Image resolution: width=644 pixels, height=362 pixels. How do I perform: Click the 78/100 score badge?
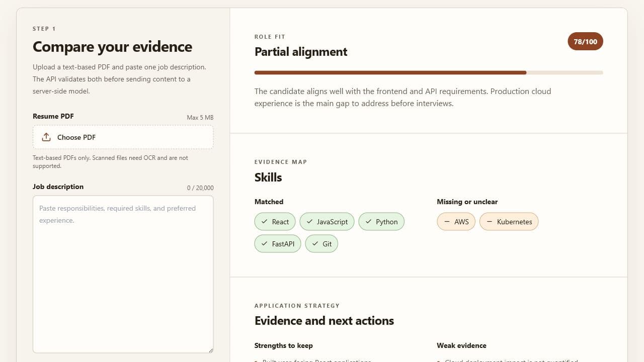pyautogui.click(x=585, y=42)
